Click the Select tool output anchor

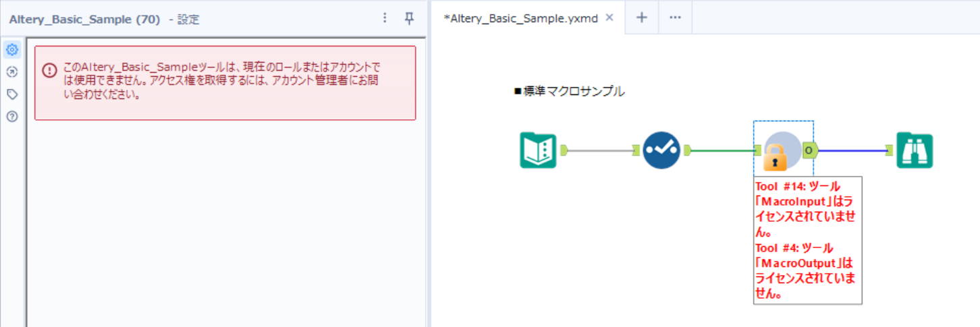click(x=687, y=150)
